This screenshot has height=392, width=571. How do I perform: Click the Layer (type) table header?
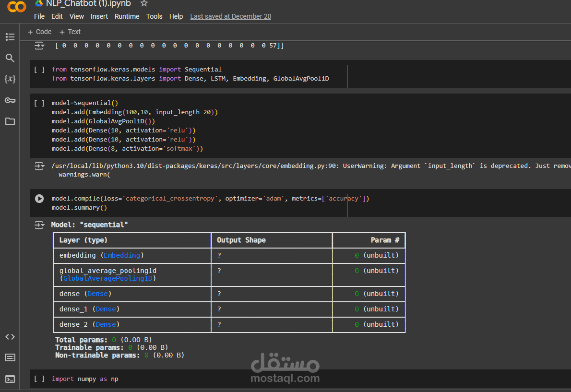83,240
